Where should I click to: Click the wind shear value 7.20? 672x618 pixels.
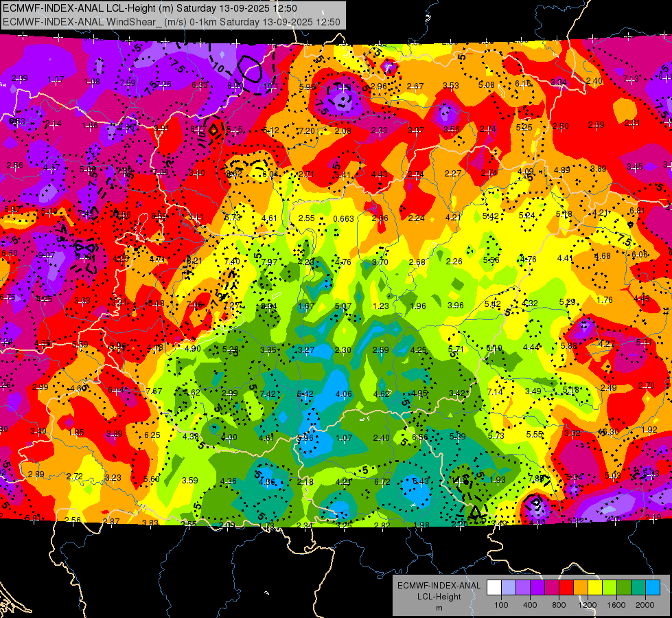(x=306, y=130)
